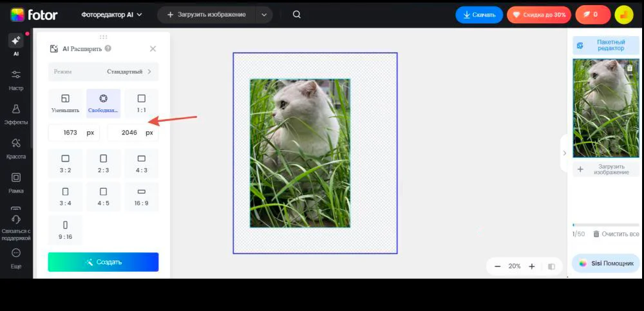Open the Фоторедактор AI dropdown
644x311 pixels.
tap(111, 15)
